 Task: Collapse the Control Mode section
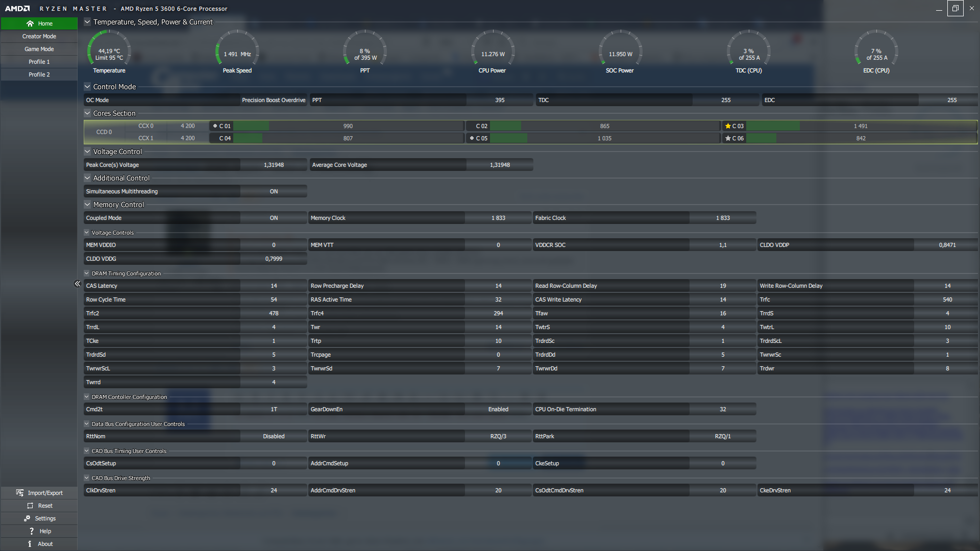tap(87, 87)
